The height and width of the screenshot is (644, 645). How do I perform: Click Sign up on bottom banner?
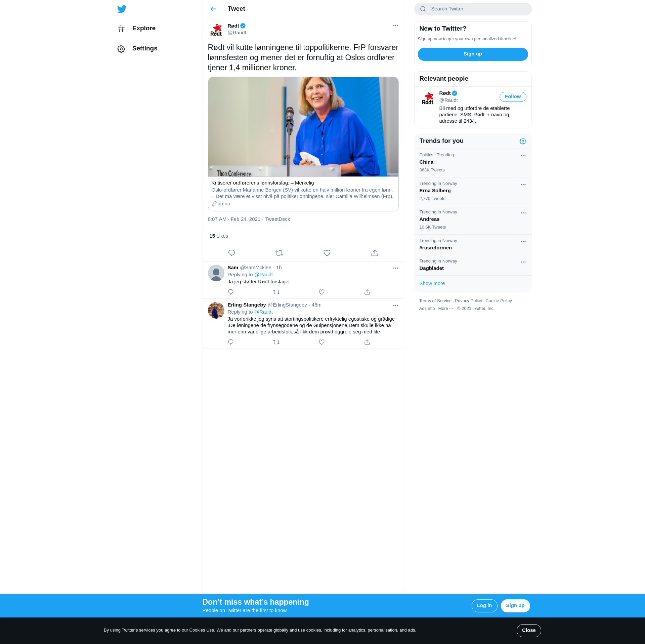515,606
